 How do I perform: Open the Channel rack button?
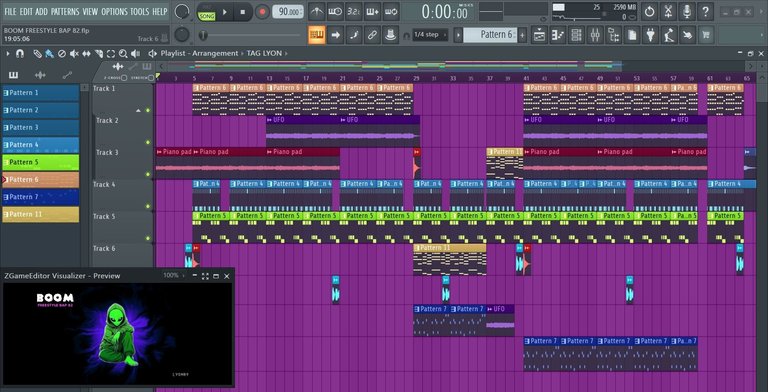coord(576,35)
